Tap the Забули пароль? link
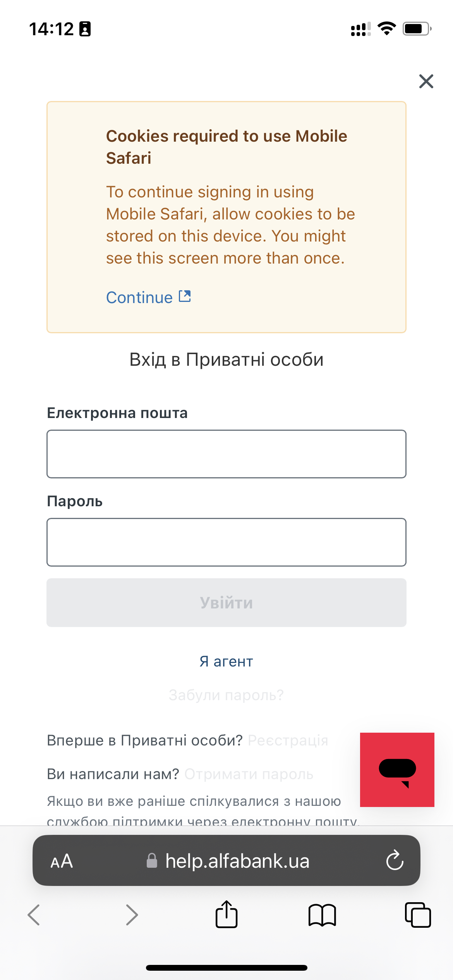The image size is (453, 980). point(226,695)
